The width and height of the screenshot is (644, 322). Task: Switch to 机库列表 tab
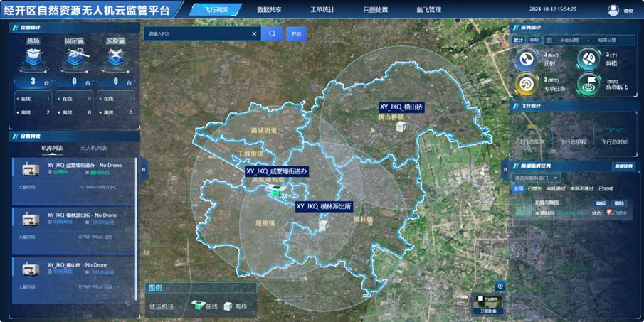[52, 148]
